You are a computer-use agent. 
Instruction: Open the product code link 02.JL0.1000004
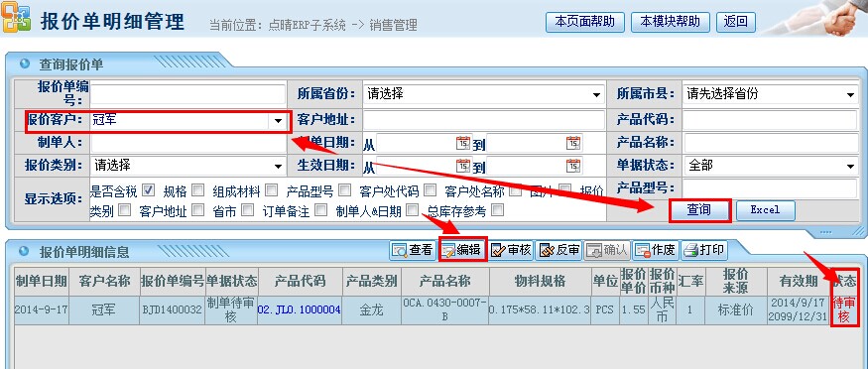(x=299, y=309)
